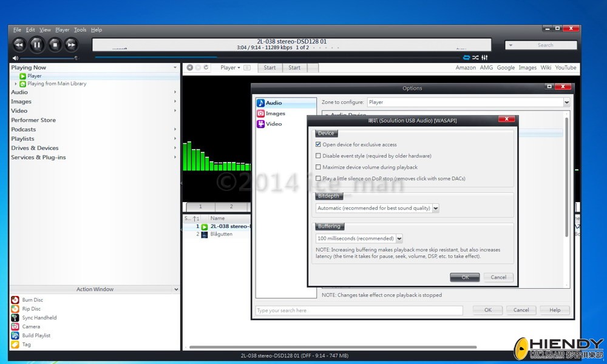Enable Play a little silence on DoP stop

[x=318, y=178]
